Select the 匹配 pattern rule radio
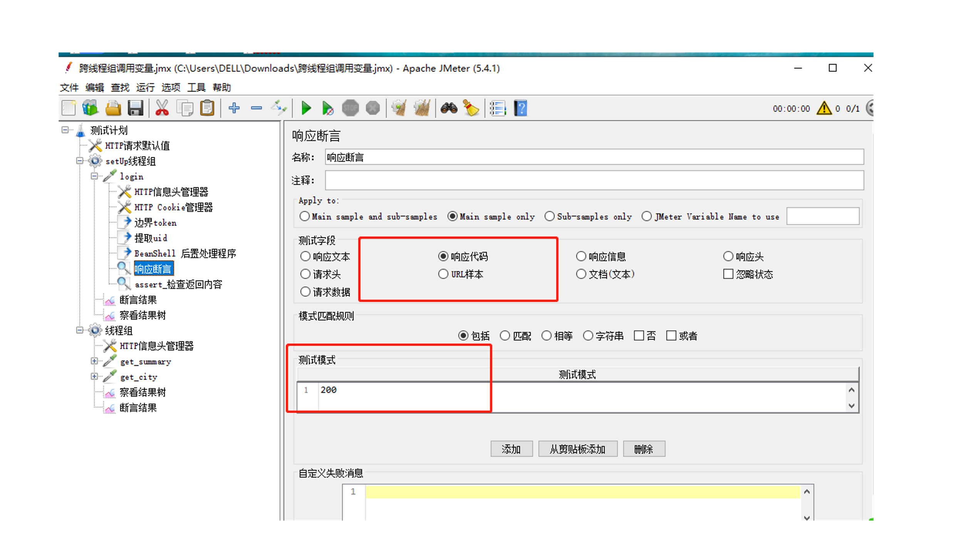This screenshot has height=560, width=956. click(x=505, y=336)
